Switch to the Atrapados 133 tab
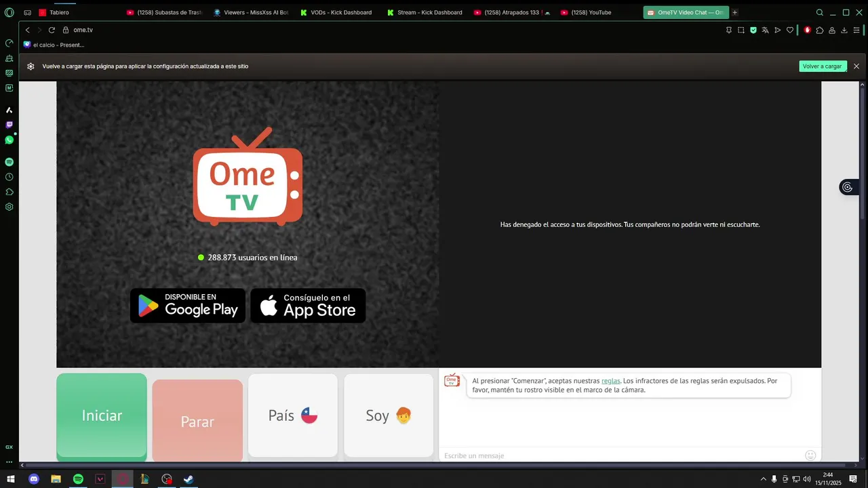Viewport: 868px width, 488px height. [x=511, y=12]
